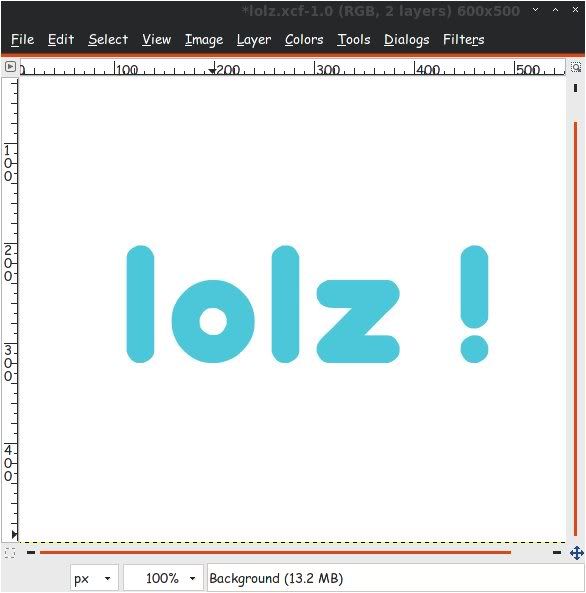Open the File menu
Screen dimensions: 586x593
tap(22, 39)
